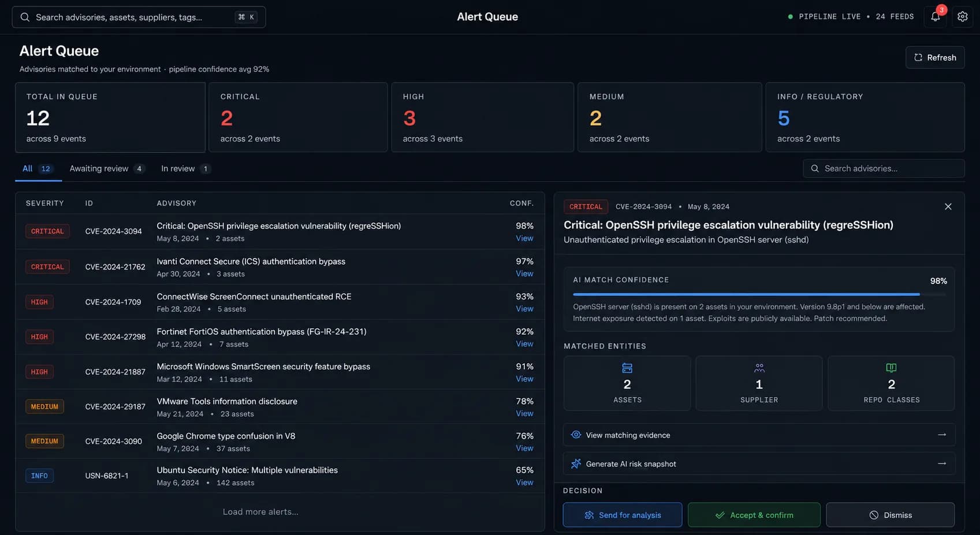Click the Critical summary card
Image resolution: width=980 pixels, height=535 pixels.
(298, 117)
